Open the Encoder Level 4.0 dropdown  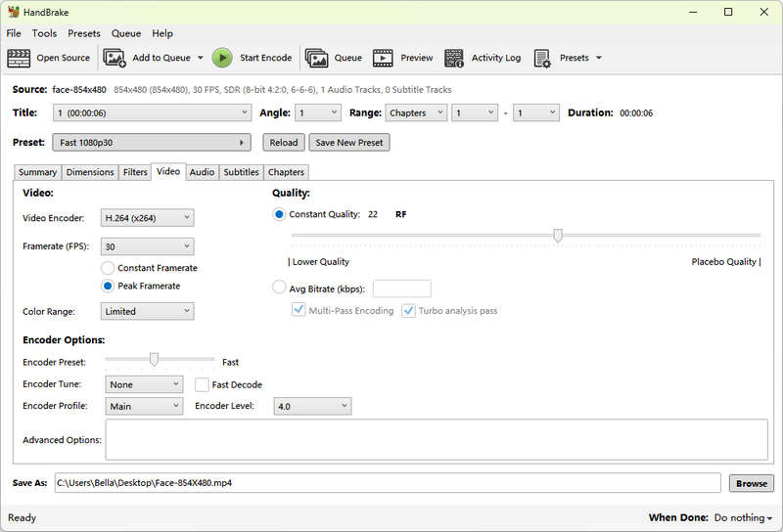pyautogui.click(x=312, y=406)
